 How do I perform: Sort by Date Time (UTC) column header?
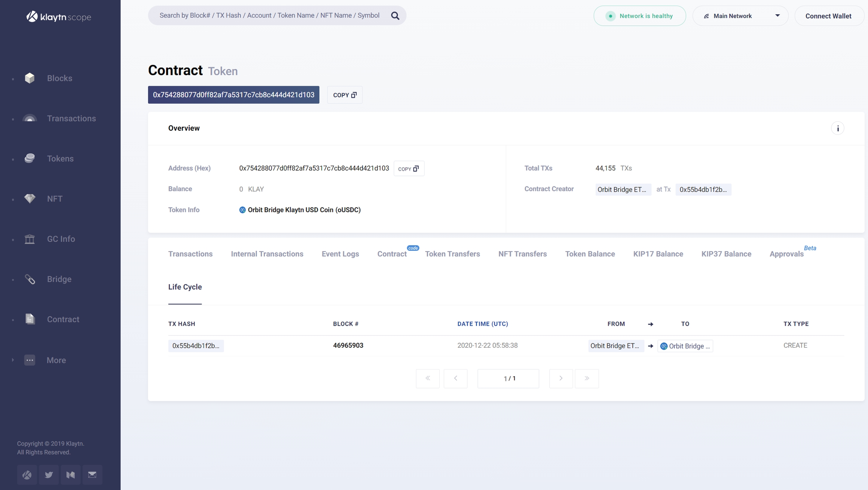click(x=482, y=324)
